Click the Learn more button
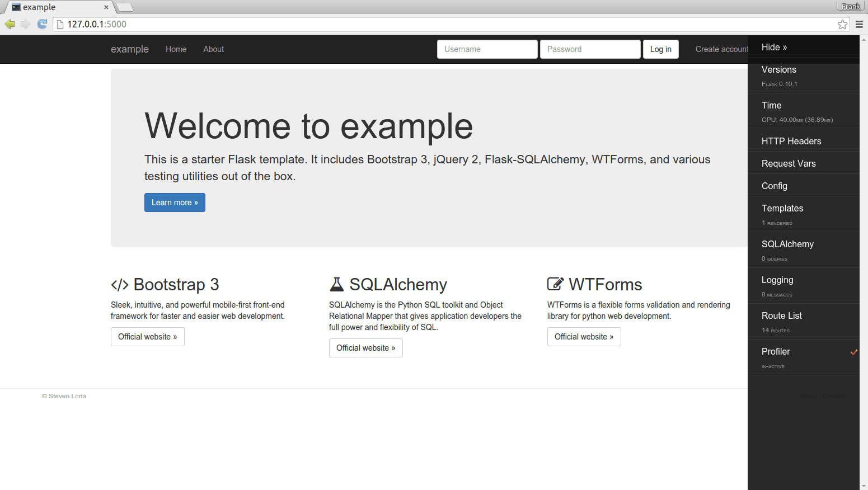 [x=175, y=202]
